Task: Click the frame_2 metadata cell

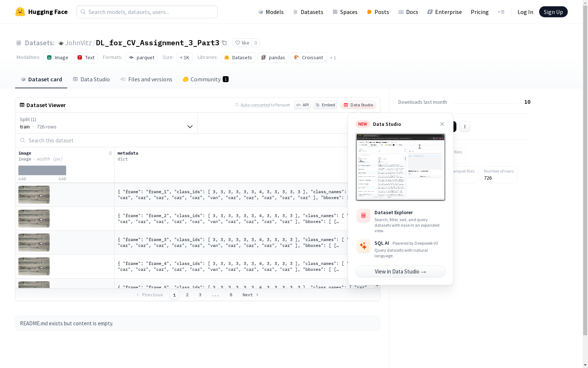Action: point(231,219)
